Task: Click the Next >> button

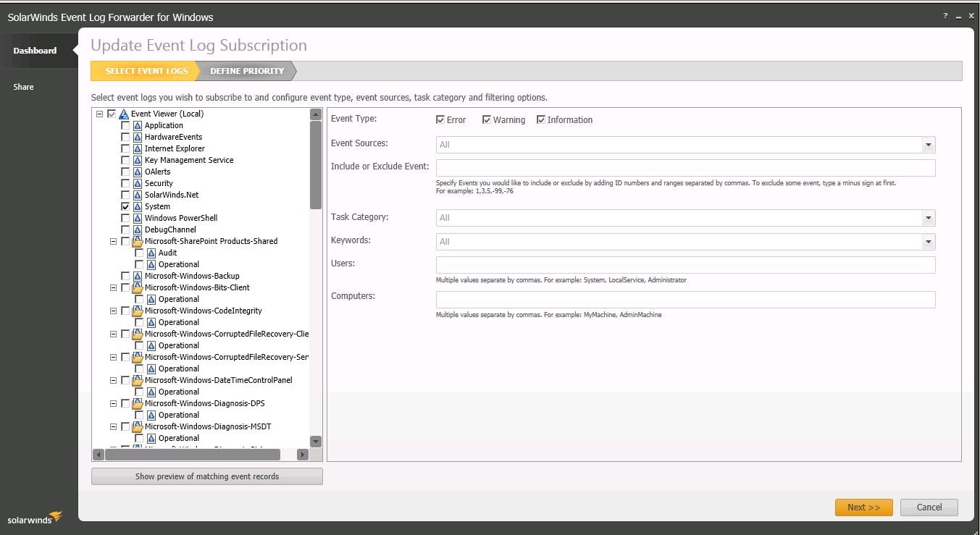Action: pos(863,507)
